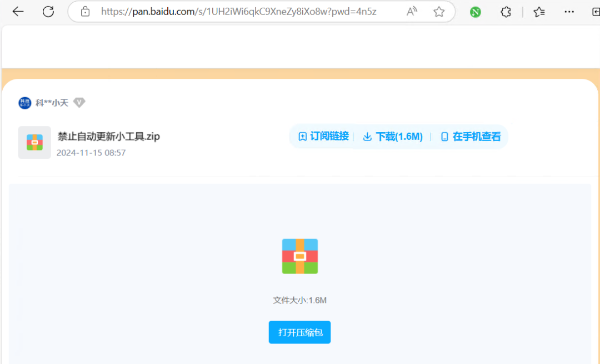
Task: Reload the page with the refresh icon
Action: click(x=48, y=12)
